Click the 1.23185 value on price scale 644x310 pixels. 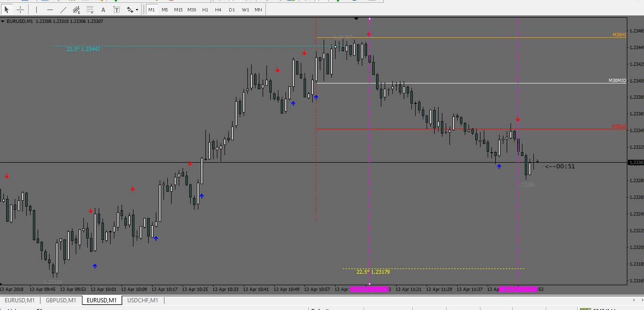pos(637,264)
